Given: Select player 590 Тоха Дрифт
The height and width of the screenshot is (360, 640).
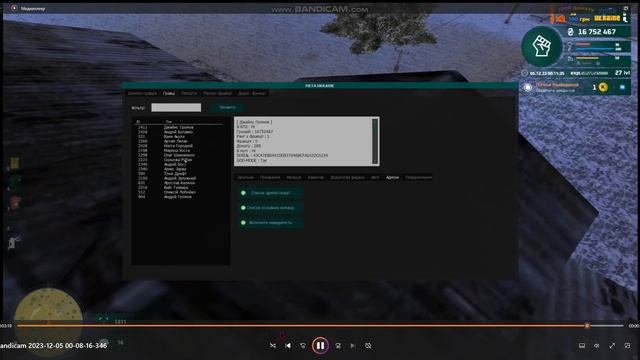Looking at the screenshot, I should pos(178,174).
